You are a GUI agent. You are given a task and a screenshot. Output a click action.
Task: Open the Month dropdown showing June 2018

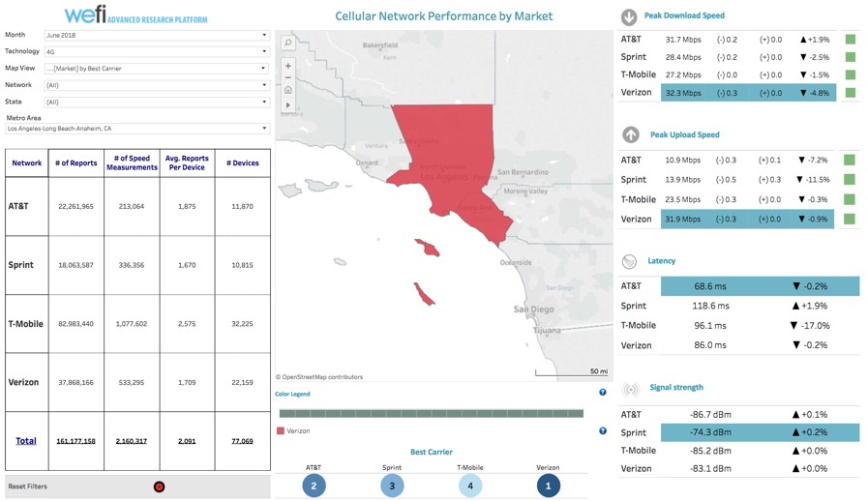(x=157, y=35)
